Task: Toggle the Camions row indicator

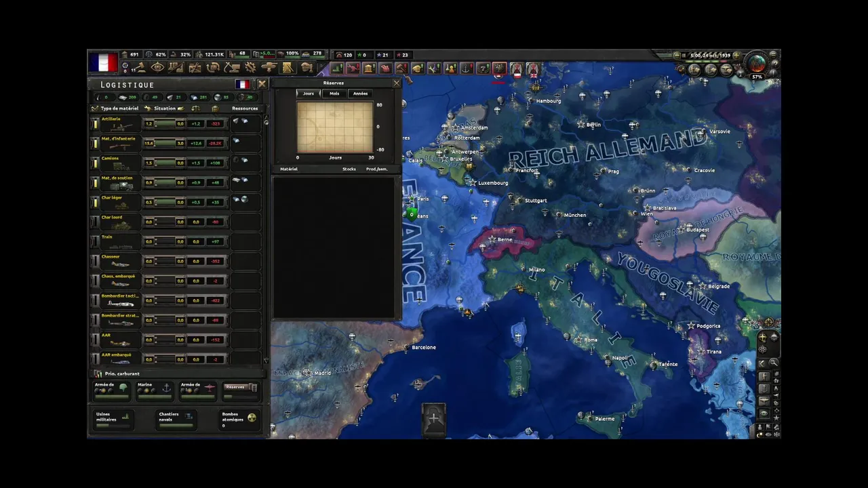Action: coord(96,163)
